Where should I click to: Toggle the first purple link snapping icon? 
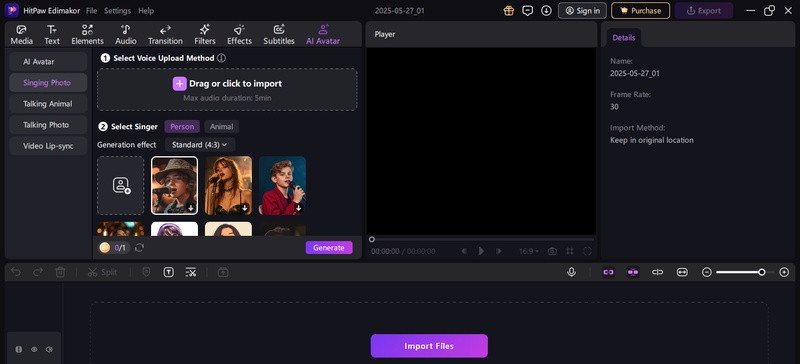pyautogui.click(x=608, y=272)
